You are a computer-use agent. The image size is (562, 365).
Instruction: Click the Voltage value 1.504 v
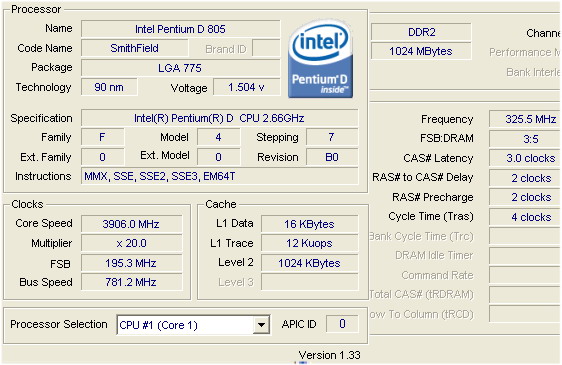(247, 87)
